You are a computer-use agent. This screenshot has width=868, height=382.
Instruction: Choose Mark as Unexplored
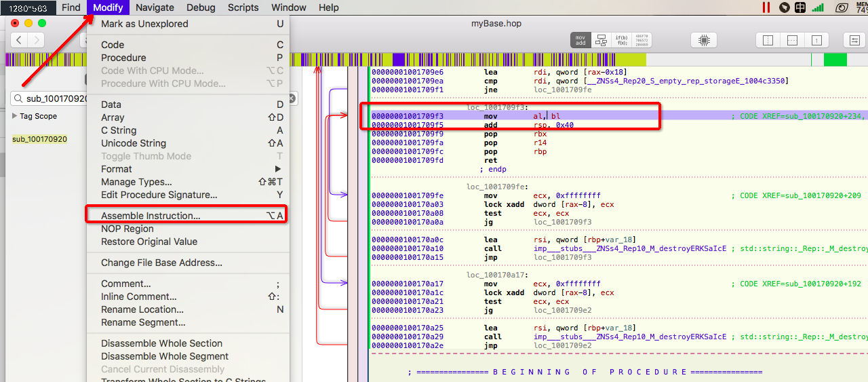(x=188, y=24)
